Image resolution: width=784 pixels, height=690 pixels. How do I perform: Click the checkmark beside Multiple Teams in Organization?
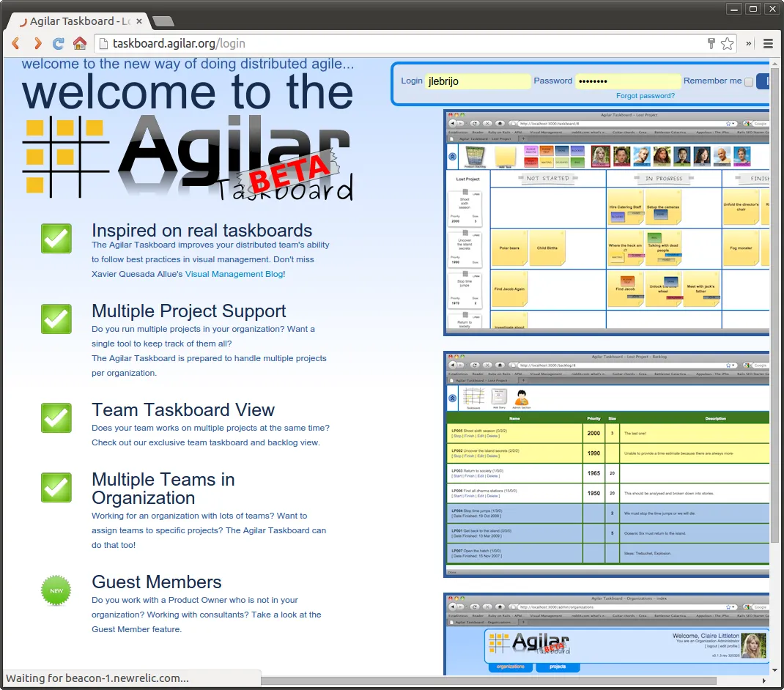pyautogui.click(x=56, y=487)
